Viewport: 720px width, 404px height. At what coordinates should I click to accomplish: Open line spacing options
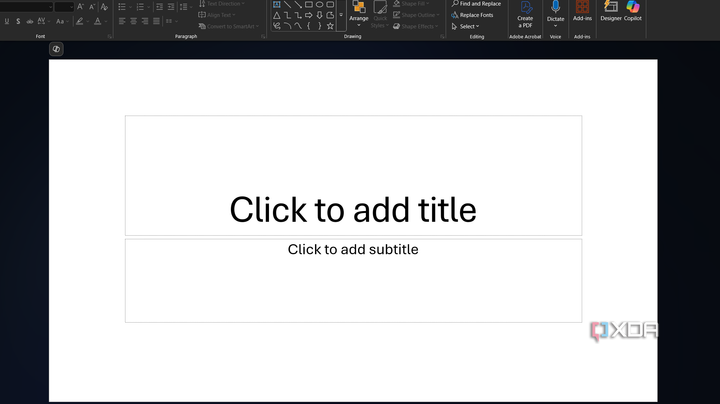[x=185, y=6]
